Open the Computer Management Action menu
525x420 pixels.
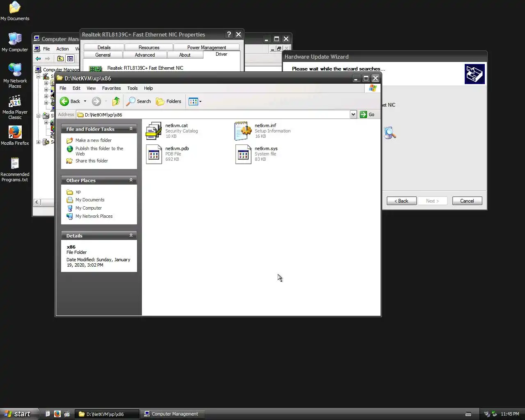62,49
